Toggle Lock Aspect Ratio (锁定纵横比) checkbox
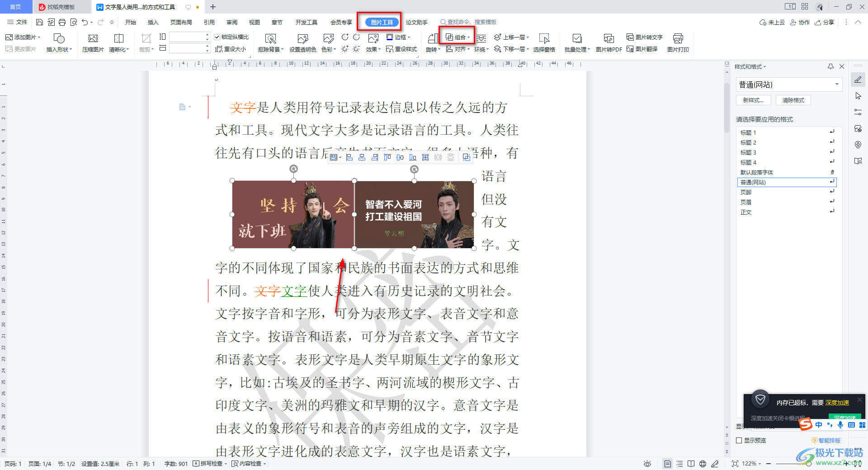 tap(217, 37)
